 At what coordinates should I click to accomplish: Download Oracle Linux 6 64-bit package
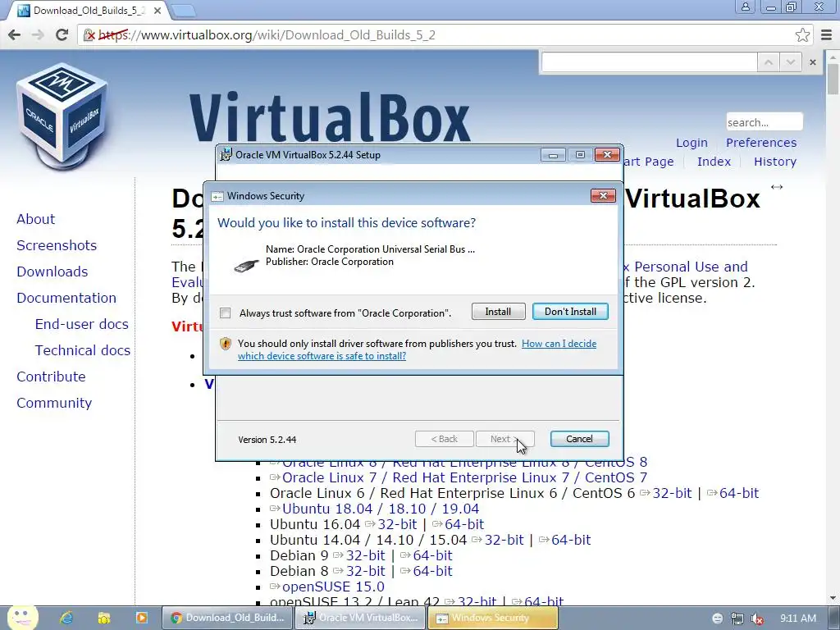[739, 493]
